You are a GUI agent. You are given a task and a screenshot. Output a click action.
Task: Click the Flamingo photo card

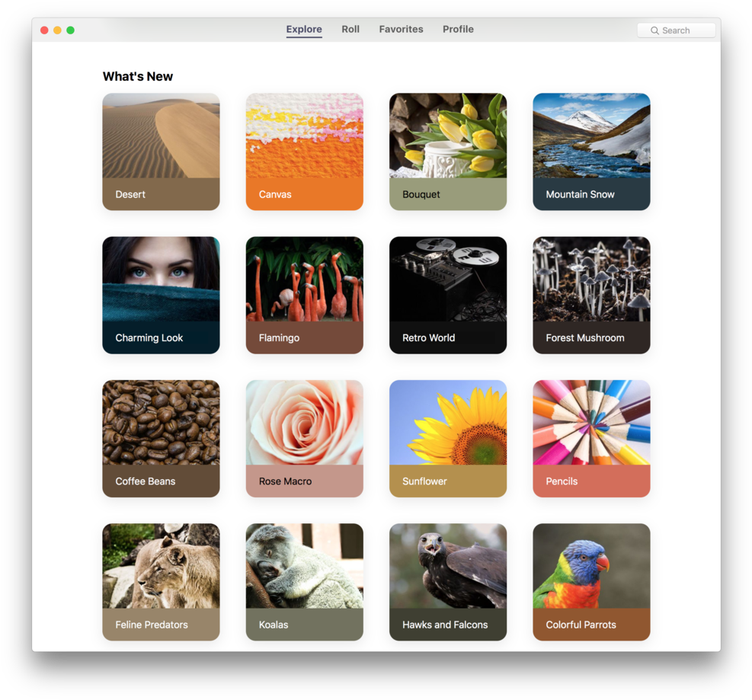point(304,295)
